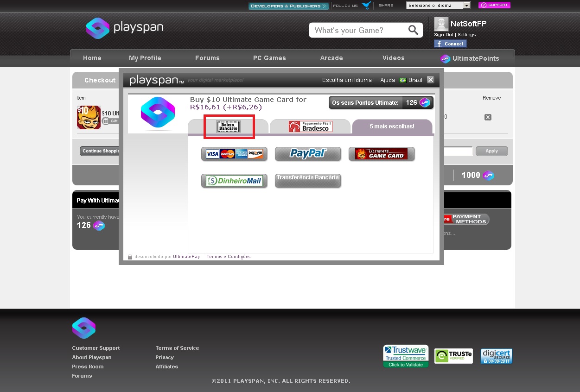Image resolution: width=580 pixels, height=392 pixels.
Task: Click the Playspan logo in header
Action: (x=125, y=28)
